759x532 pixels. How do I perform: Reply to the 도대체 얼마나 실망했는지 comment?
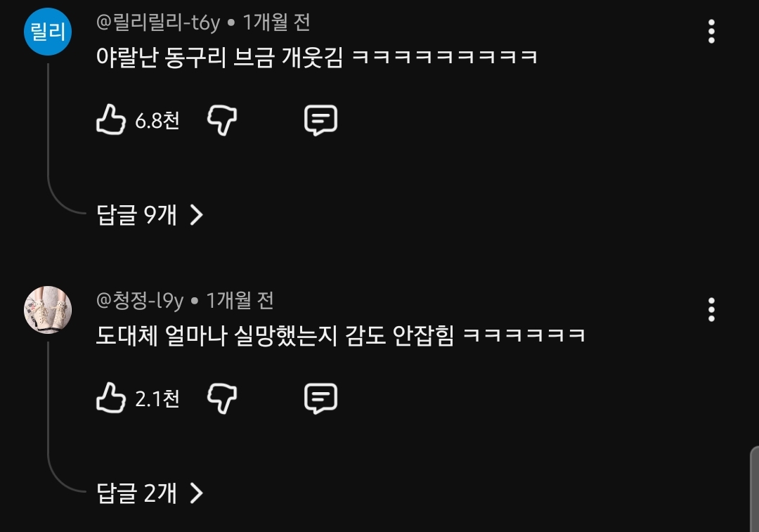(x=320, y=398)
